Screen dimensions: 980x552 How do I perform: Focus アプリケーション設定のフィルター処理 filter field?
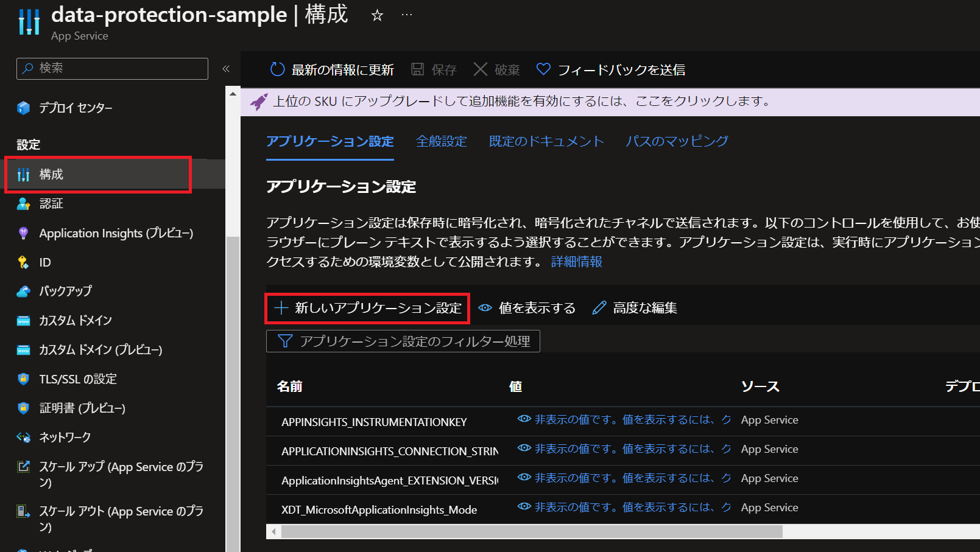tap(403, 341)
